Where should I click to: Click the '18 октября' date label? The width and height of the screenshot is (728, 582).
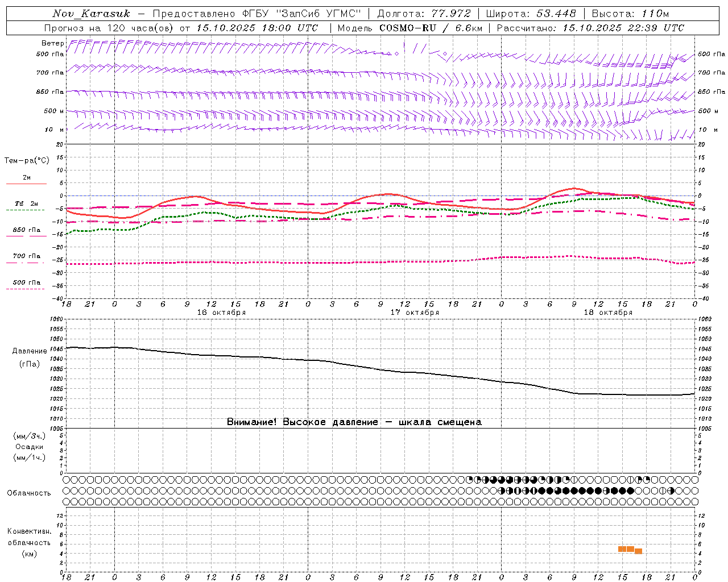(608, 313)
